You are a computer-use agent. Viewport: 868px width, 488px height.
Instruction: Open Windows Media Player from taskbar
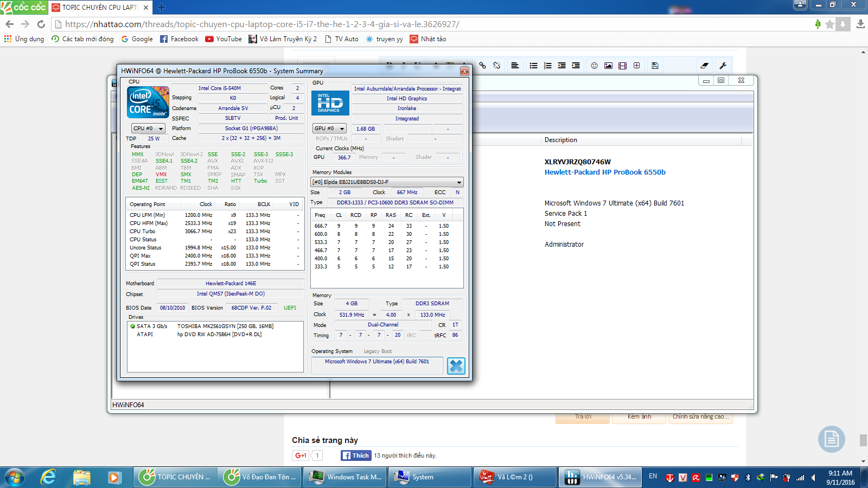point(113,477)
